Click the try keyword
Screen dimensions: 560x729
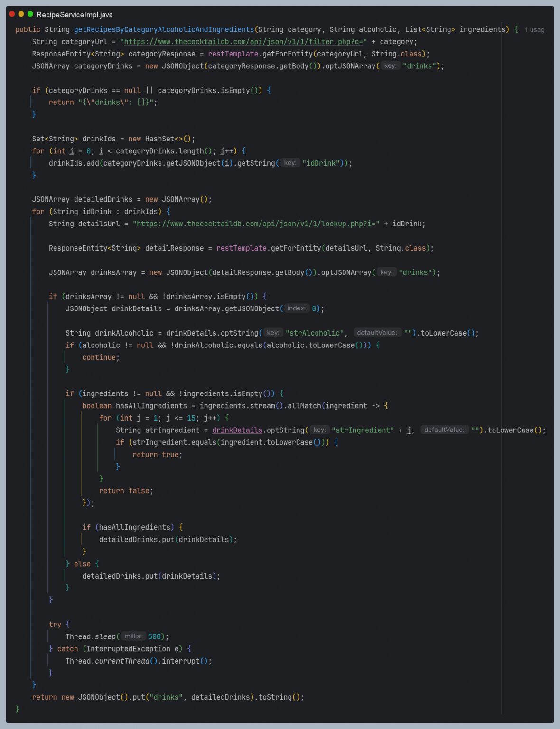(x=55, y=625)
